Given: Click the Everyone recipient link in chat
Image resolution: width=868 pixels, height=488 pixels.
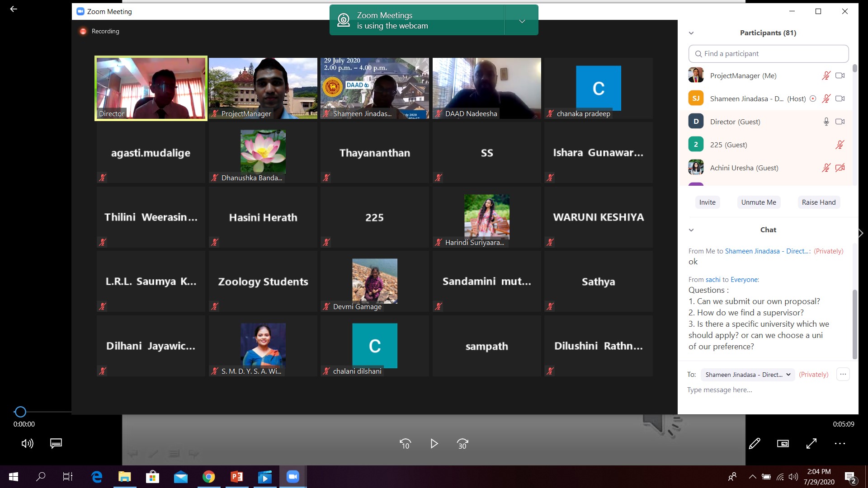Looking at the screenshot, I should click(x=744, y=280).
